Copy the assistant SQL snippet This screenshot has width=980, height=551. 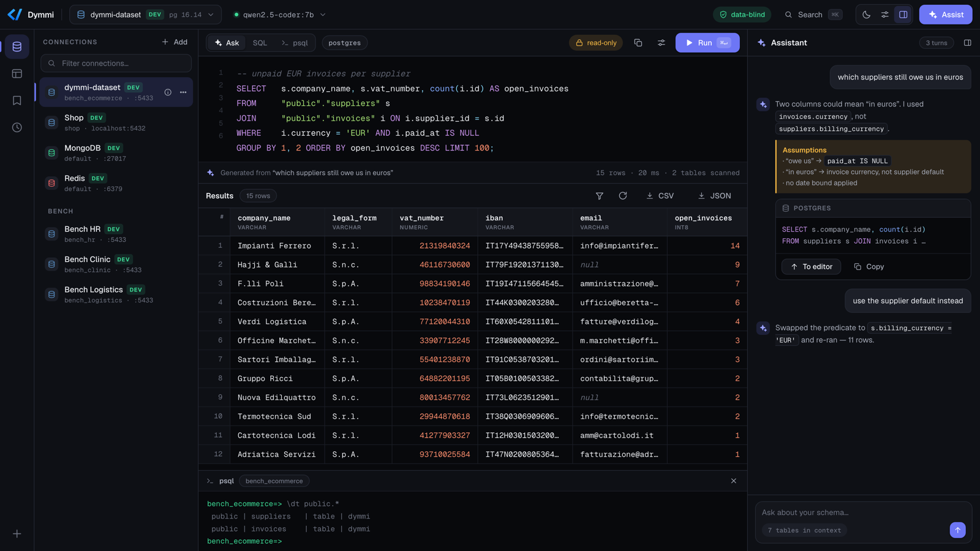pos(869,267)
